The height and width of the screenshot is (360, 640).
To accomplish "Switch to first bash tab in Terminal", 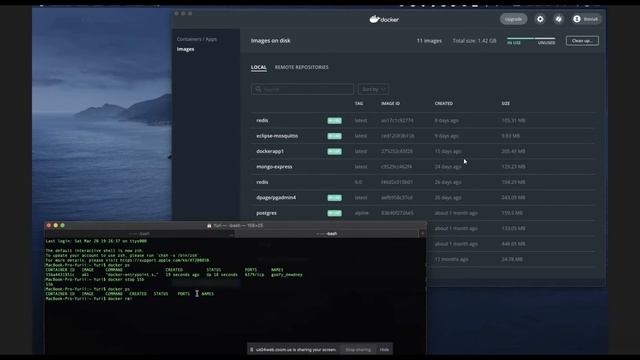I will tap(139, 234).
